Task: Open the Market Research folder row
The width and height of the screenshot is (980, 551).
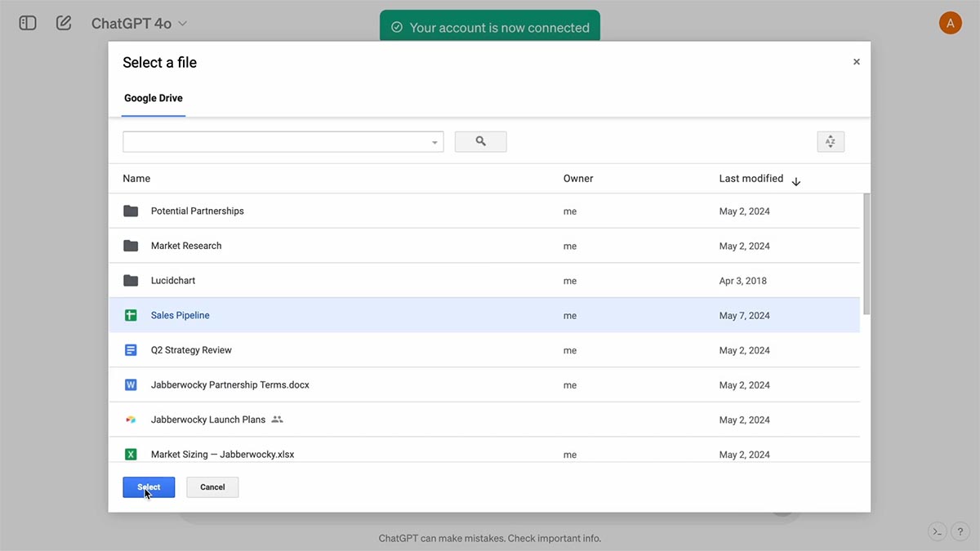Action: pos(186,246)
